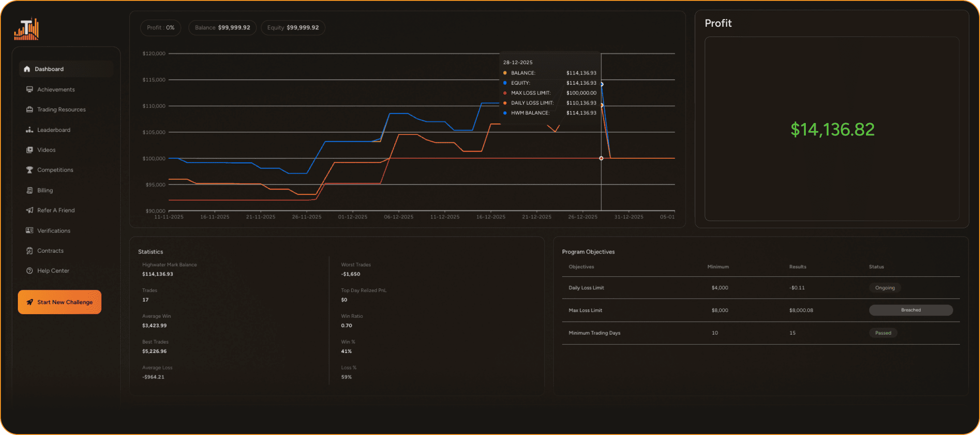The image size is (980, 435).
Task: Click the Billing receipt icon
Action: coord(29,190)
